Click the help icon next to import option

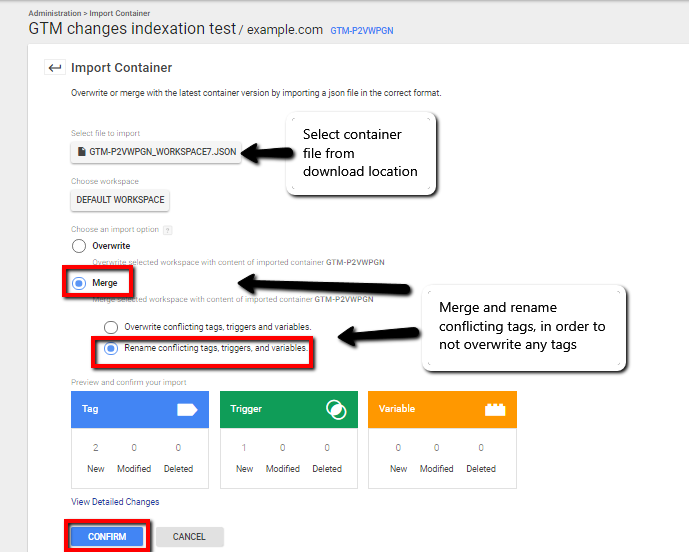click(167, 230)
